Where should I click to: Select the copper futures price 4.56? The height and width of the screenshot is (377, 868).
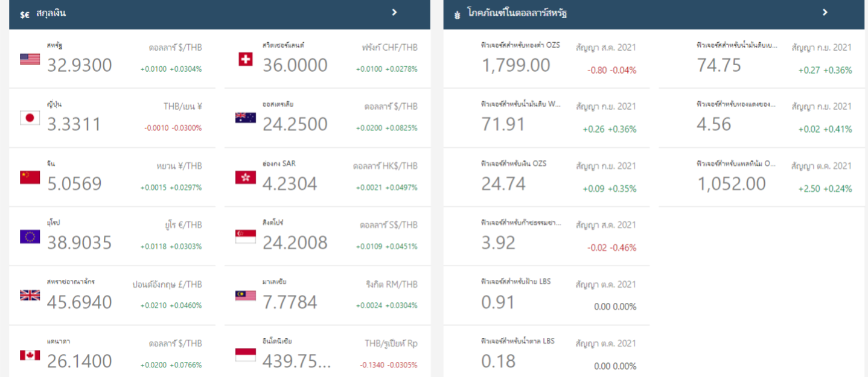(713, 124)
